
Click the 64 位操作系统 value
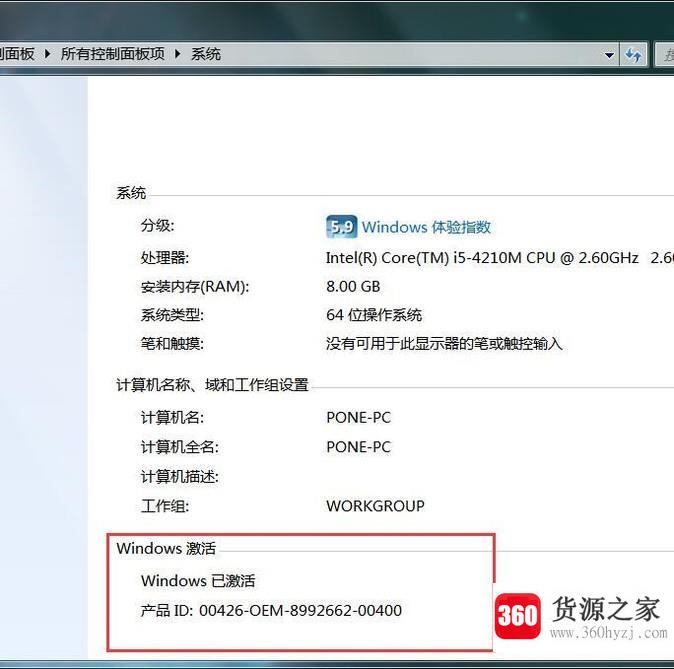coord(374,315)
